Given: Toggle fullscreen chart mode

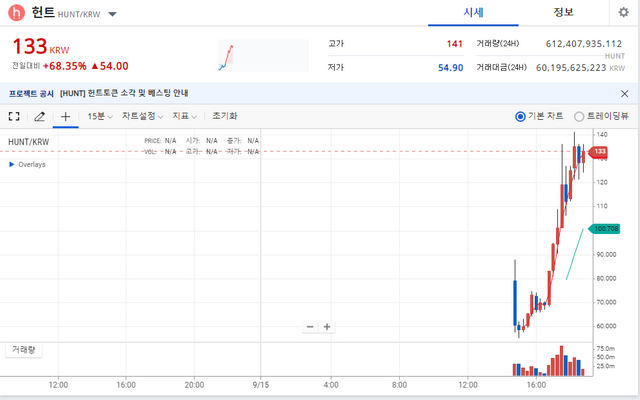Looking at the screenshot, I should [14, 116].
